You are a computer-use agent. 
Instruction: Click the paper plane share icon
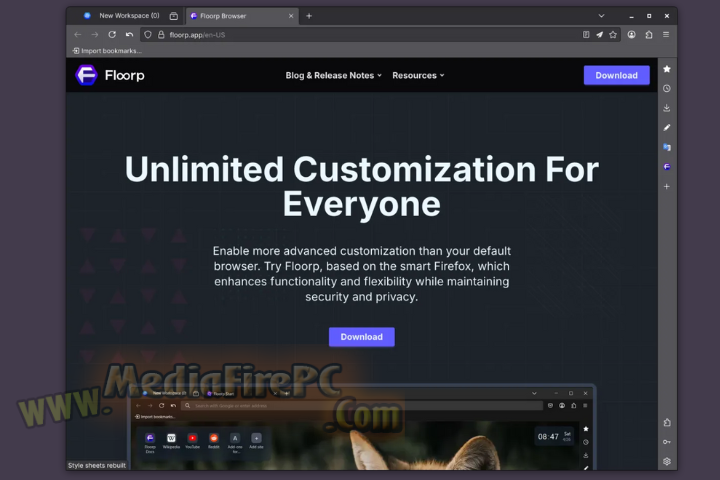point(600,34)
